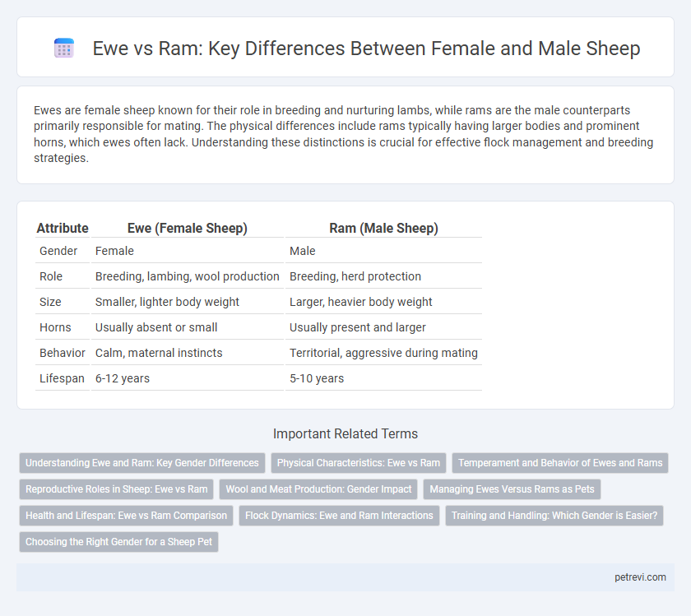Click Wool and Meat Production: Gender Impact
Screen dimensions: 691x616
318,489
